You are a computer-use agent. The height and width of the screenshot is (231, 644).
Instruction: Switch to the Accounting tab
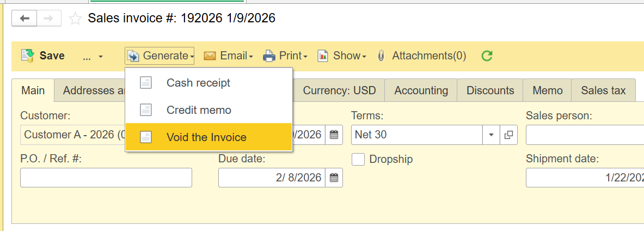tap(421, 90)
